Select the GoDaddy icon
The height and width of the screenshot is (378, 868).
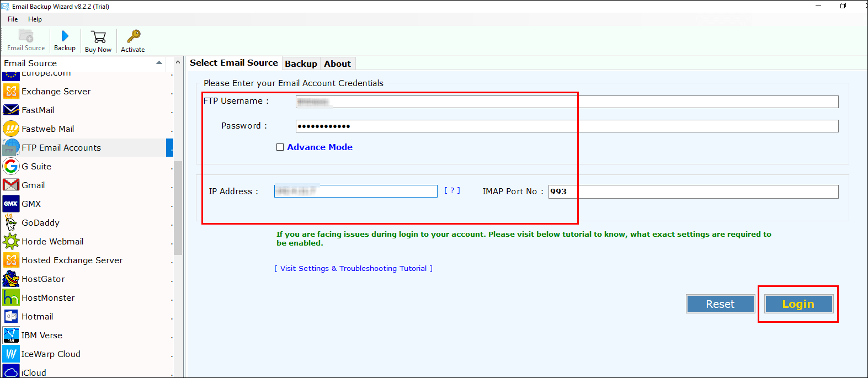[11, 222]
